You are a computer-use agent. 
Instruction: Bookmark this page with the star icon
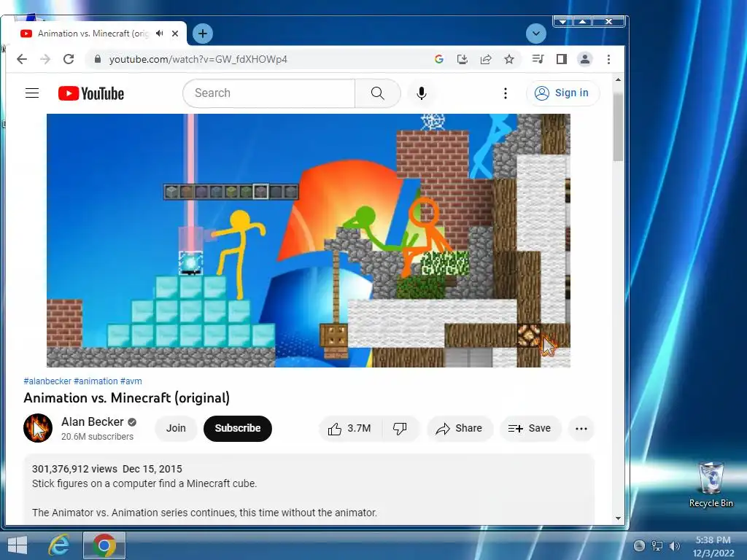click(x=508, y=59)
